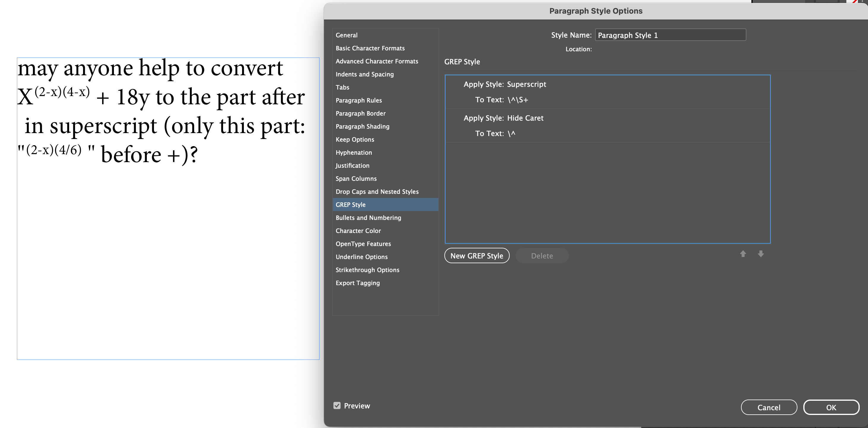Confirm changes with OK
The width and height of the screenshot is (868, 428).
click(831, 407)
